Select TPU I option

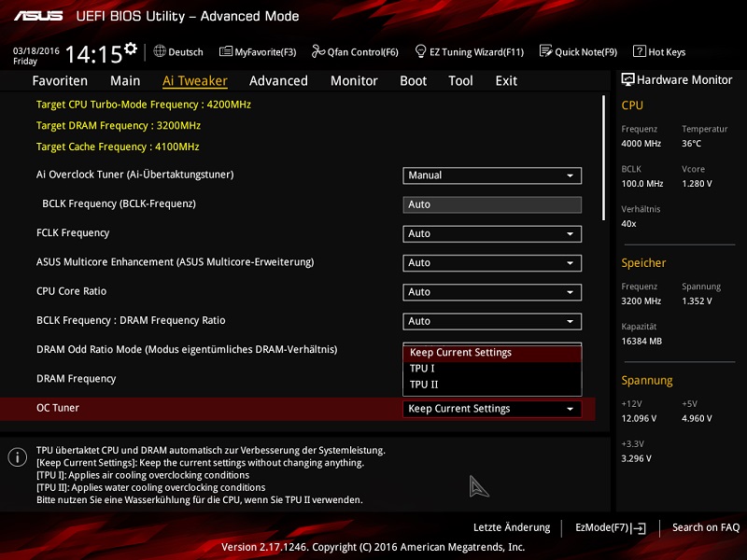(492, 369)
